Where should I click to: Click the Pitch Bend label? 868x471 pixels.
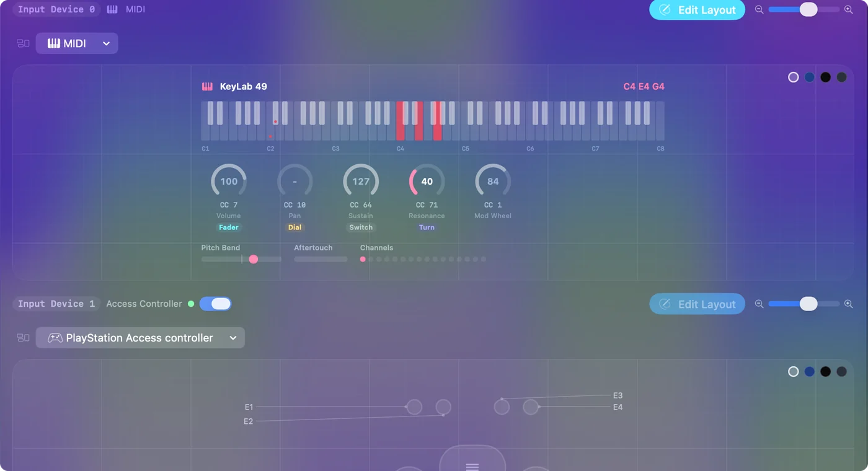pos(220,247)
